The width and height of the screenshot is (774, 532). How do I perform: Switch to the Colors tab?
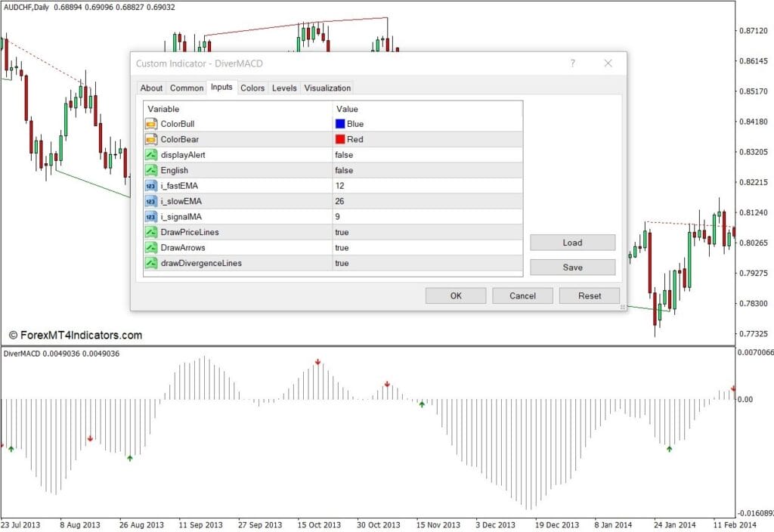[252, 88]
